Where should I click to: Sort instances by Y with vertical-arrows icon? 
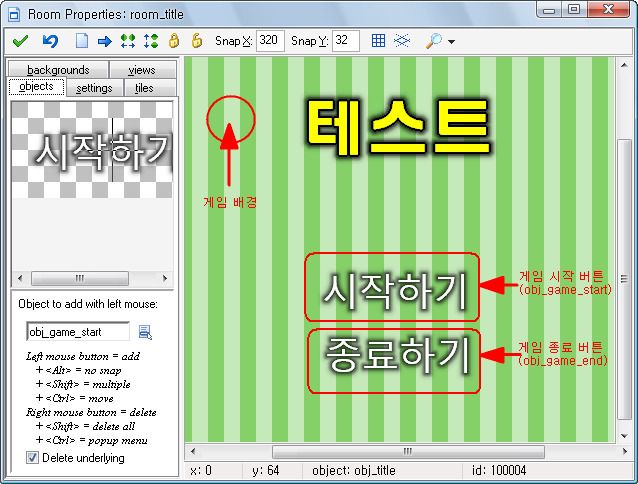[151, 41]
